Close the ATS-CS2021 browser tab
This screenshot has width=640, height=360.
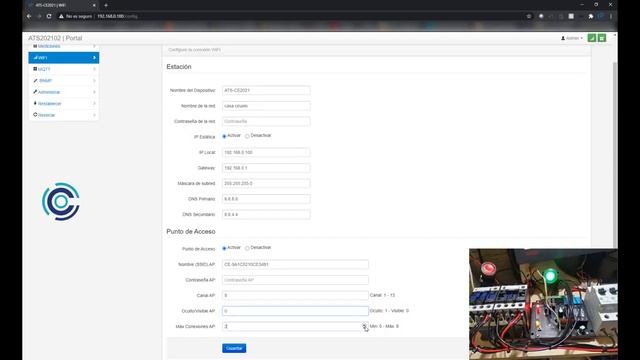pos(94,5)
